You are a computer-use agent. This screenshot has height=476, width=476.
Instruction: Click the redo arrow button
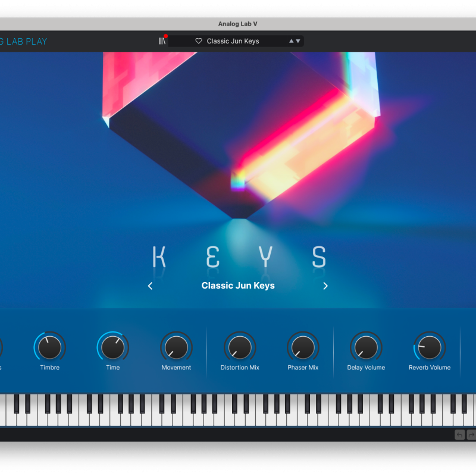tap(471, 435)
